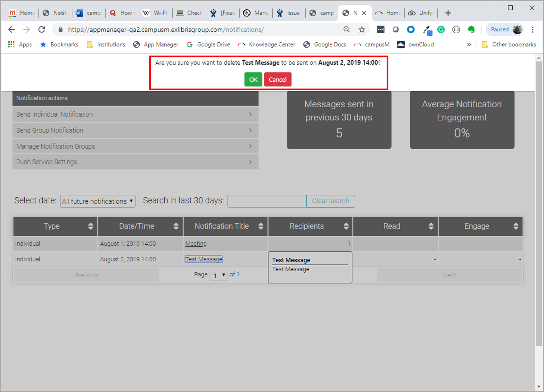The width and height of the screenshot is (544, 392).
Task: Switch to the Check tab
Action: point(189,13)
